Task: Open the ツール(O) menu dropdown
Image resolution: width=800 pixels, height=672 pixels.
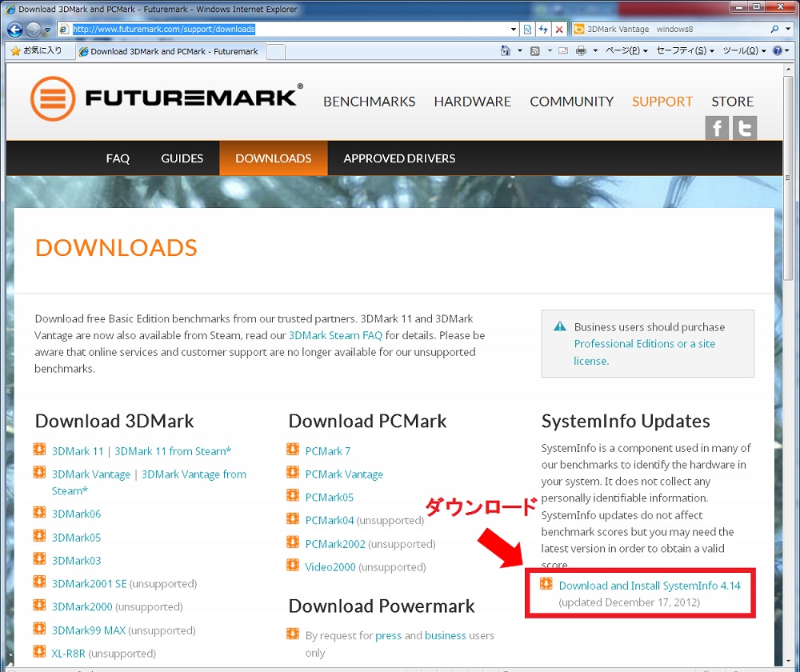Action: [744, 50]
